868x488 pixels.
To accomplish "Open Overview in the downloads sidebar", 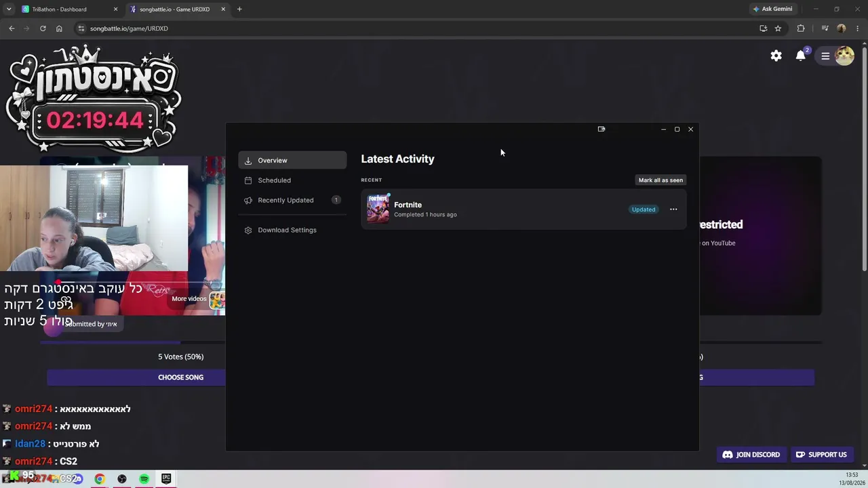I will (292, 161).
